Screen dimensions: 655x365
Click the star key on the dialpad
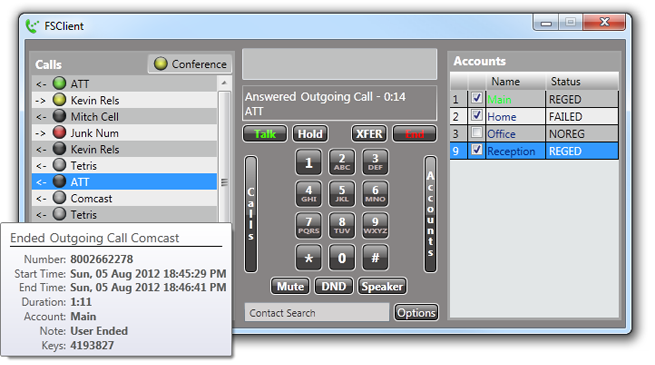pos(308,258)
